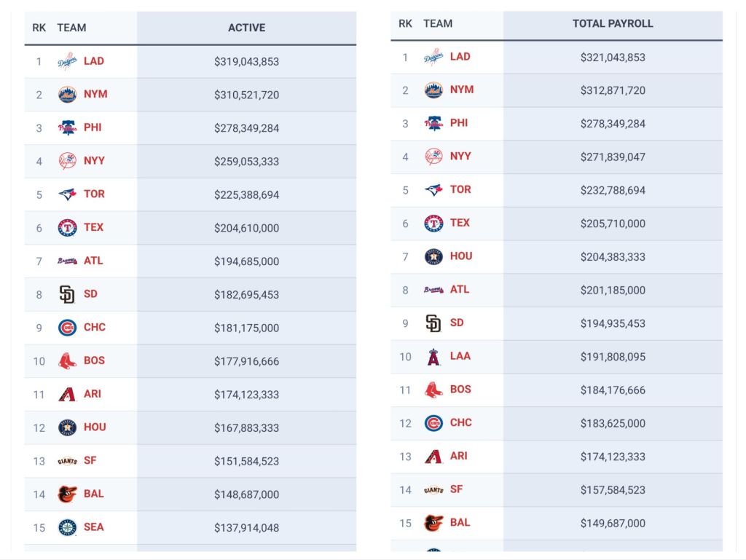Open the Astros logo in the Total Payroll table

tap(433, 256)
